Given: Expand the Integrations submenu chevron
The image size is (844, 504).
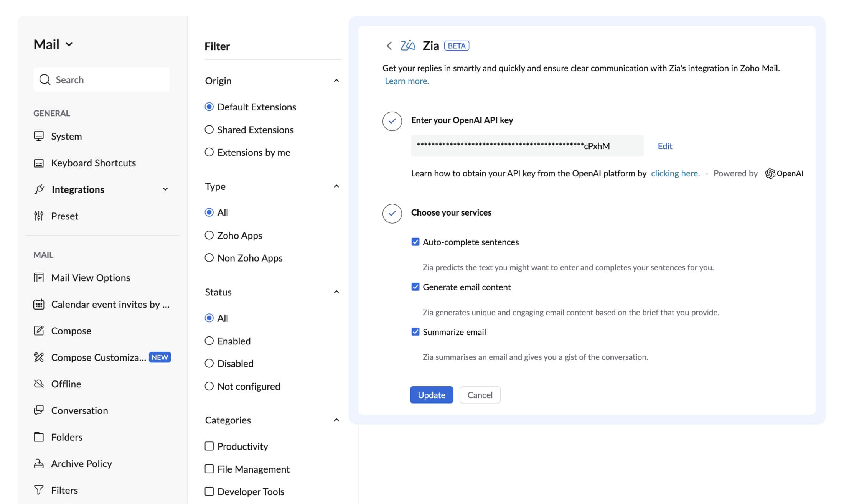Looking at the screenshot, I should tap(165, 189).
